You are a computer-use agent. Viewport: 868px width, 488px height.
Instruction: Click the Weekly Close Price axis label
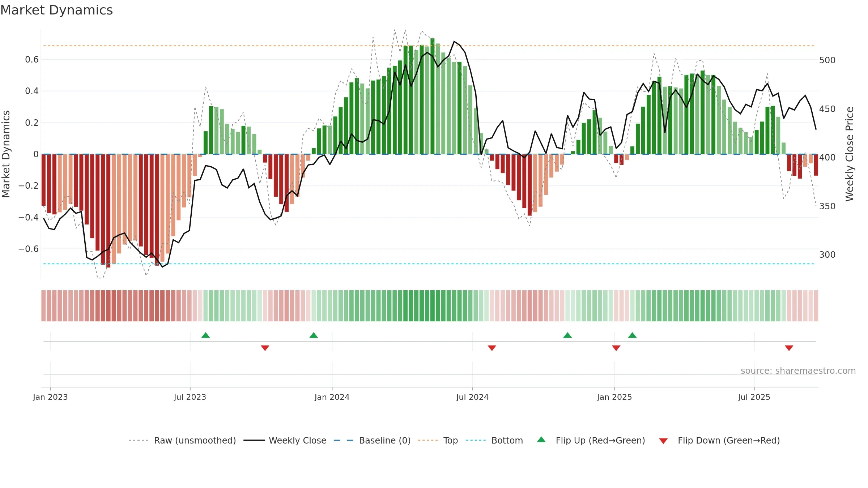click(850, 154)
